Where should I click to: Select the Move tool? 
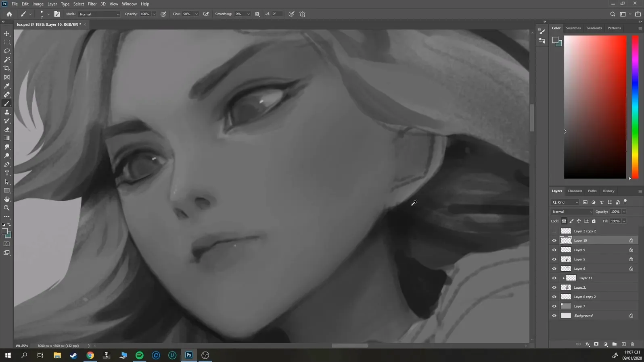tap(7, 33)
